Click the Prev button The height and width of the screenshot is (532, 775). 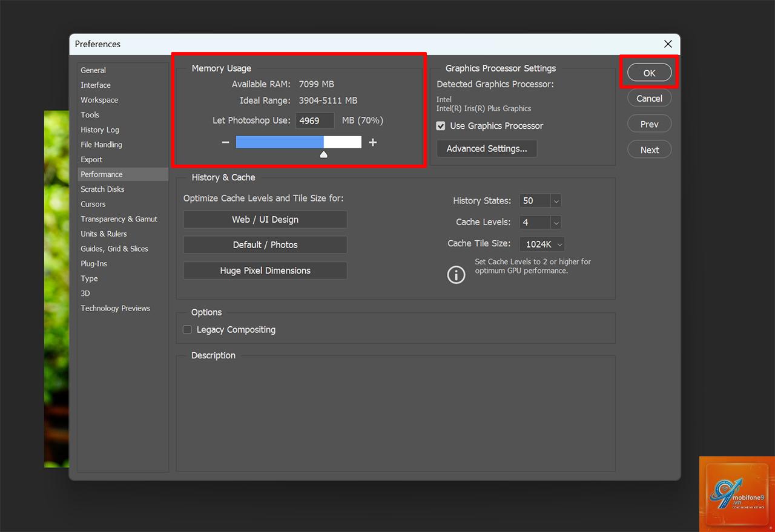coord(650,124)
